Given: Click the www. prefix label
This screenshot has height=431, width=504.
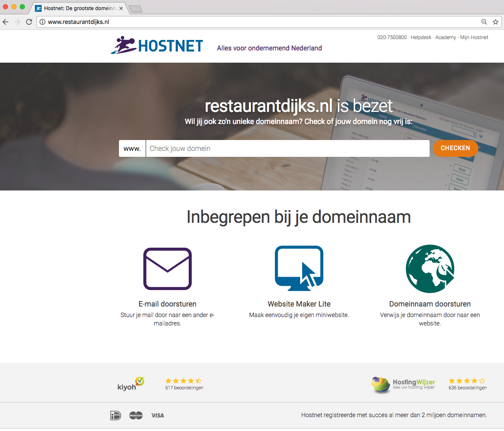Looking at the screenshot, I should pyautogui.click(x=132, y=148).
